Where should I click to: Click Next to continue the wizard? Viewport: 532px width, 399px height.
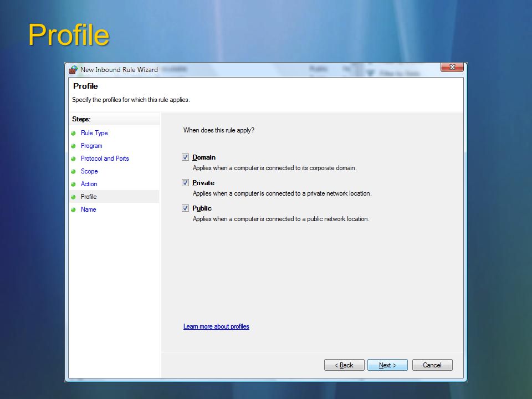[x=387, y=365]
